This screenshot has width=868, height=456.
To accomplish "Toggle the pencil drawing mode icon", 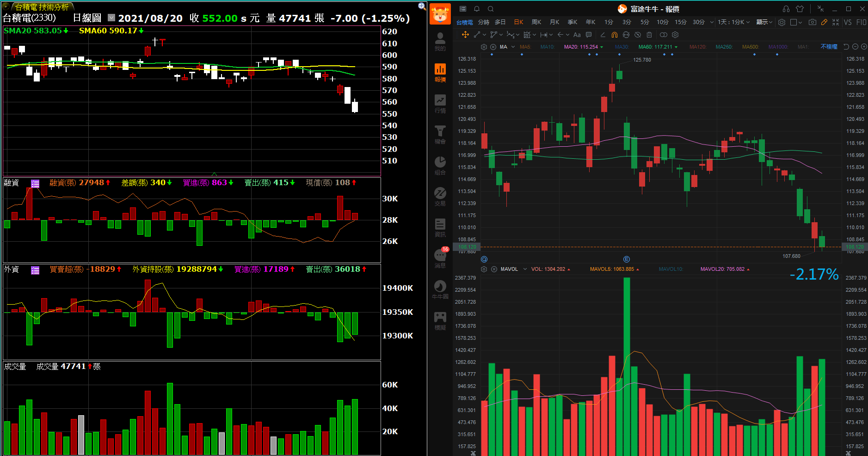I will tap(824, 22).
